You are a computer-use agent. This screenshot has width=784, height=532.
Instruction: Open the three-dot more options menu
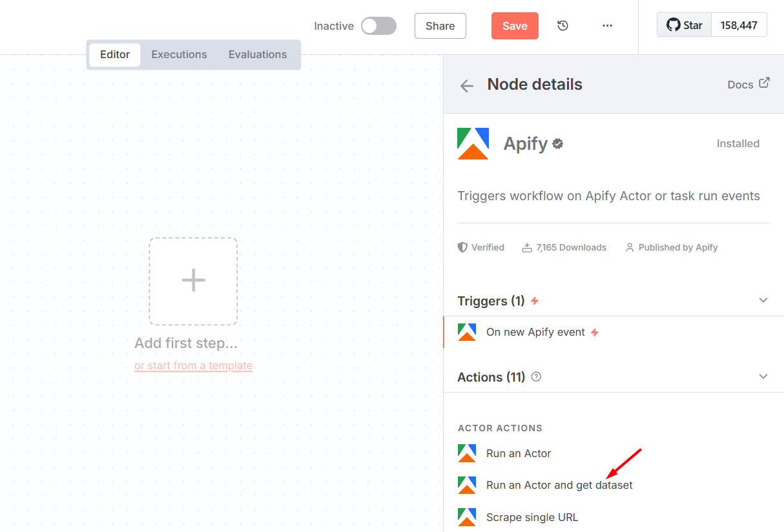(607, 26)
